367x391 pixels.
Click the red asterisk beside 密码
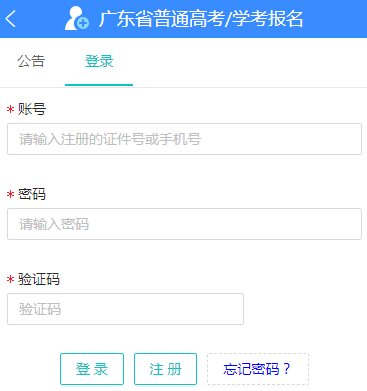(11, 194)
